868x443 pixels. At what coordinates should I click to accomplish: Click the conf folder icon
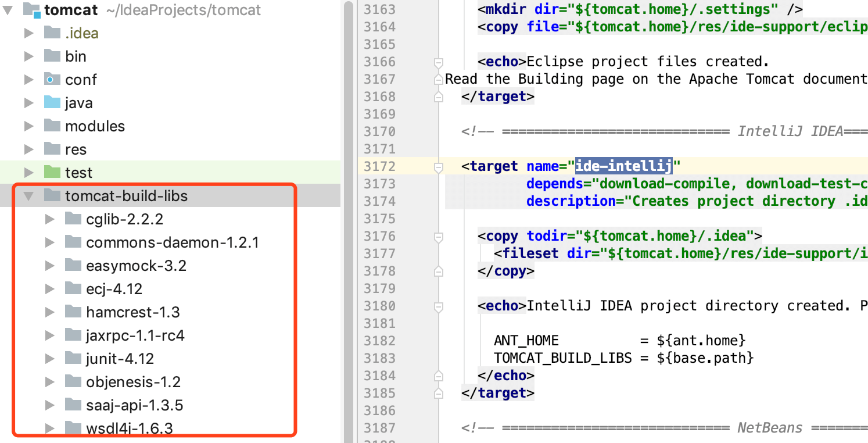click(52, 79)
